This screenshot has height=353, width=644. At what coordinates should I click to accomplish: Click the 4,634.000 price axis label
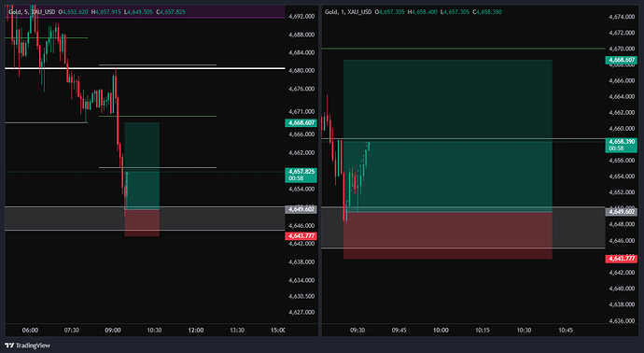coord(301,280)
